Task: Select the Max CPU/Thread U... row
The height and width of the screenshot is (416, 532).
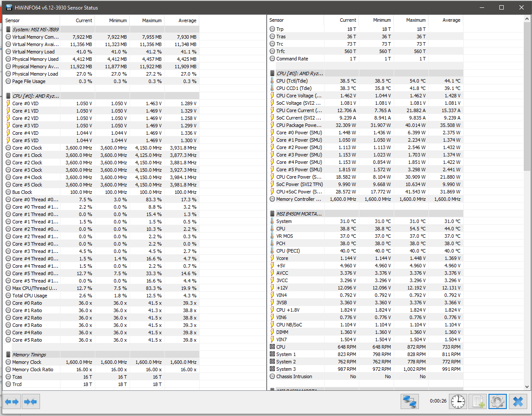Action: pos(102,288)
